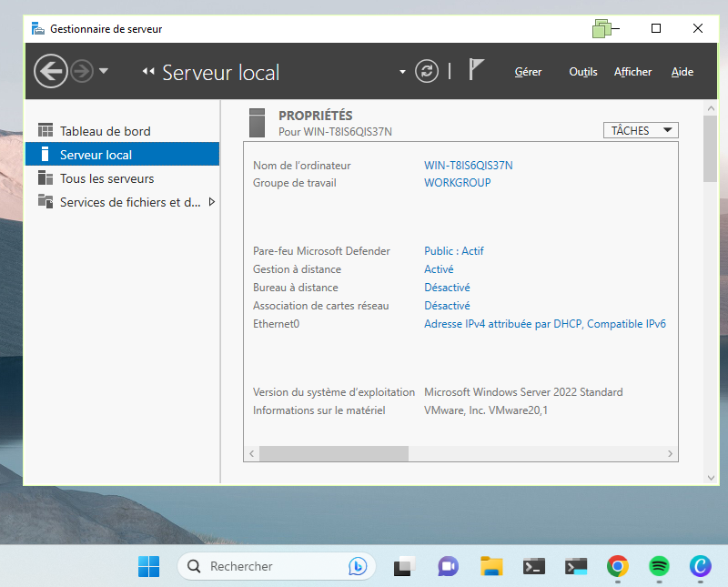Open the Outils menu

(582, 71)
